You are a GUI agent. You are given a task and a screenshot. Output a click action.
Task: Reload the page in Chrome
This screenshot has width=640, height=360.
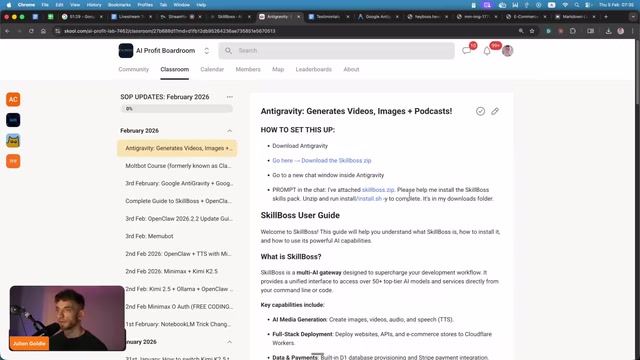[31, 31]
